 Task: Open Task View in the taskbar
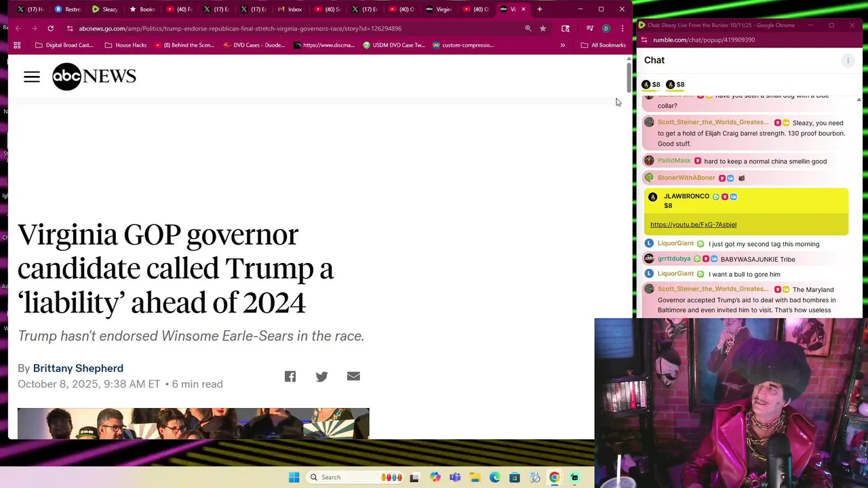[414, 477]
